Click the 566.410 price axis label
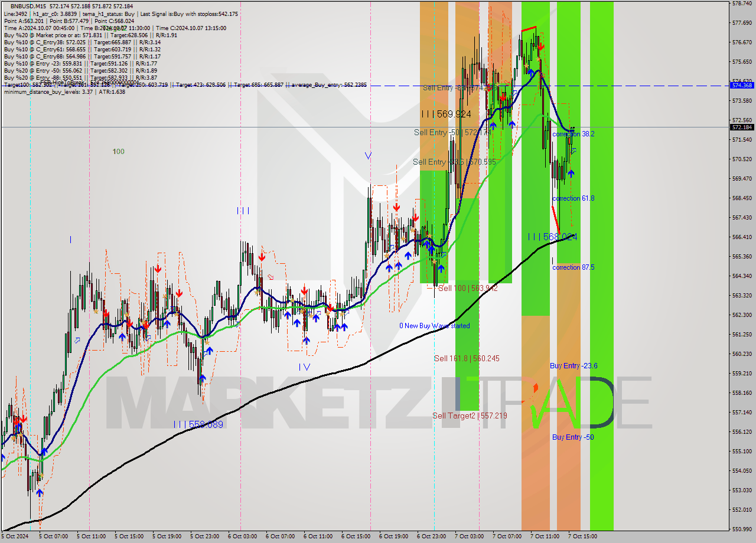The image size is (756, 543). pyautogui.click(x=742, y=237)
